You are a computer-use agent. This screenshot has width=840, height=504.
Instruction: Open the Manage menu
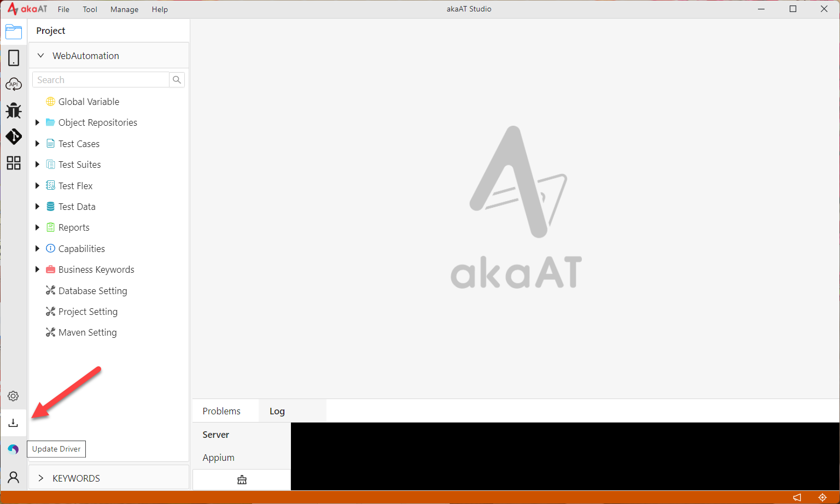[x=124, y=9]
